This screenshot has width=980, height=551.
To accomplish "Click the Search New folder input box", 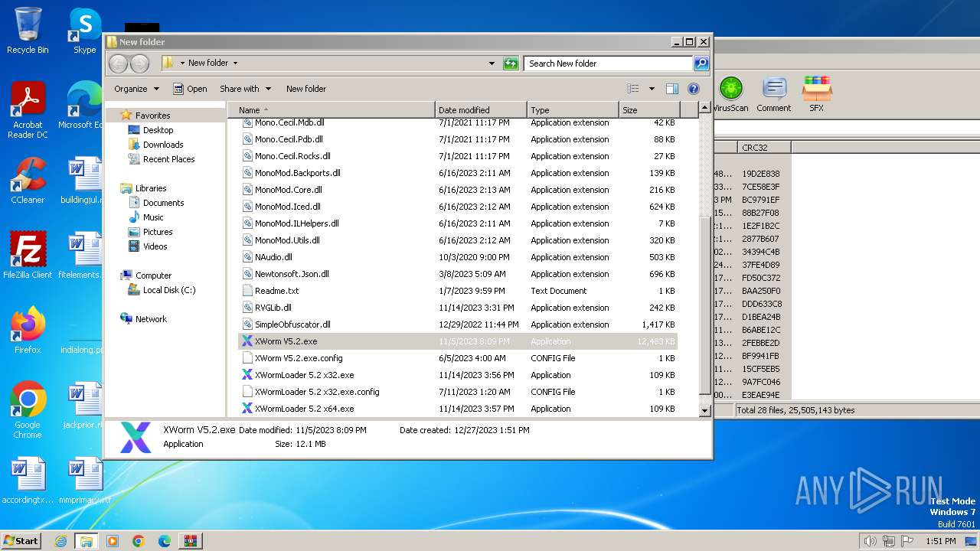I will coord(609,64).
